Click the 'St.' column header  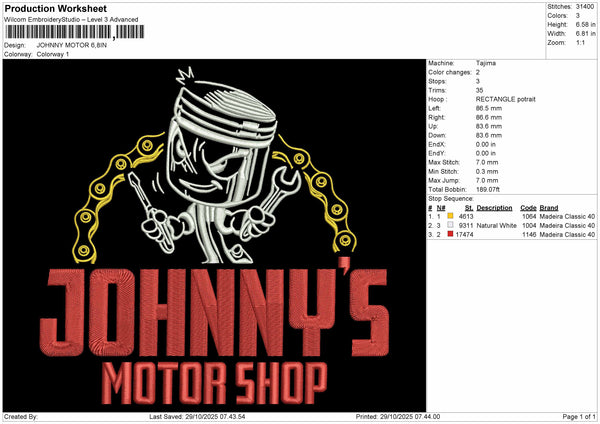469,208
